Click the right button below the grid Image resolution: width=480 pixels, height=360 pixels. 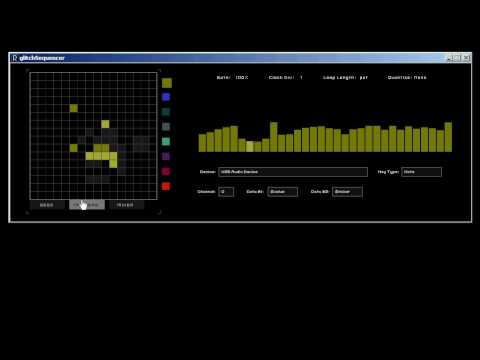[126, 205]
